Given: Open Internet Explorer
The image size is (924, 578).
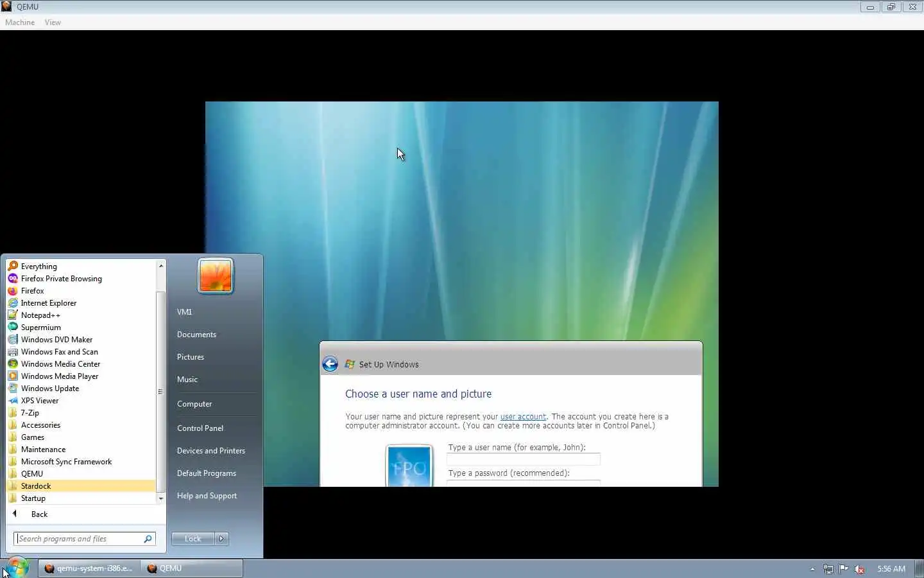Looking at the screenshot, I should click(x=80, y=303).
